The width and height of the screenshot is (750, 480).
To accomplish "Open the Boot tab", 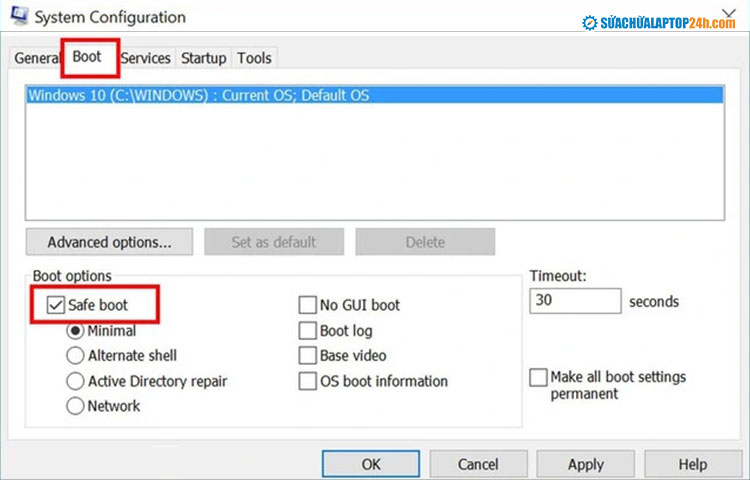I will click(x=88, y=57).
